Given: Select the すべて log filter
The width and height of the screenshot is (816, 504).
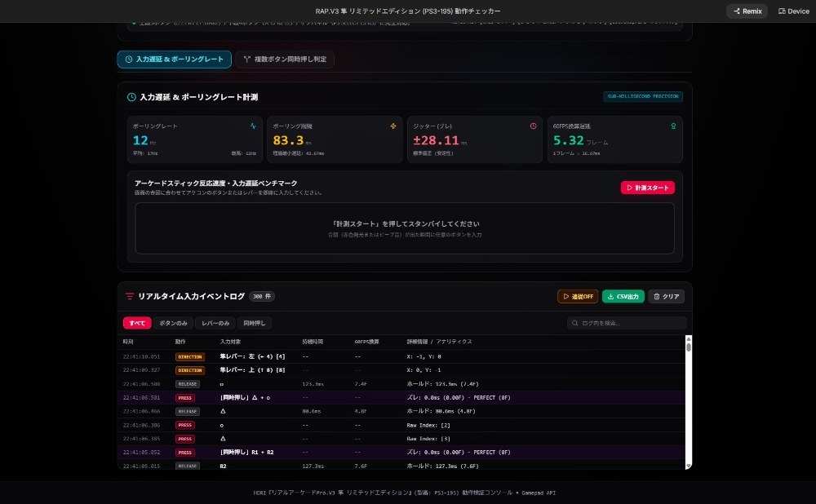Looking at the screenshot, I should tap(137, 323).
